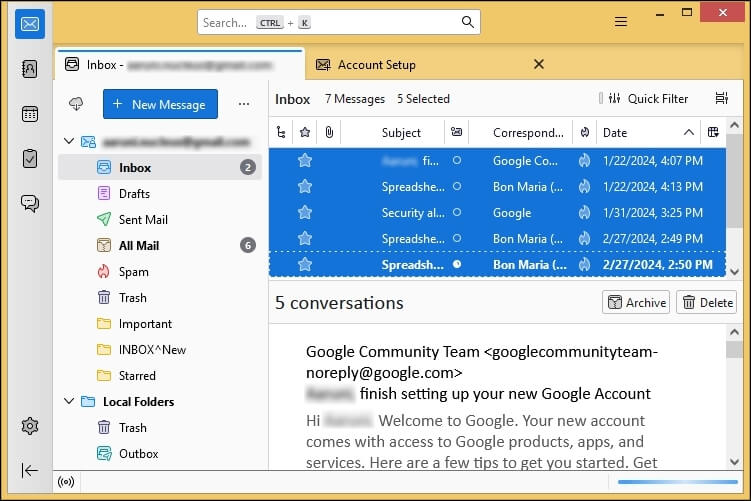This screenshot has height=501, width=751.
Task: Click the Get Messages cloud icon
Action: [76, 104]
